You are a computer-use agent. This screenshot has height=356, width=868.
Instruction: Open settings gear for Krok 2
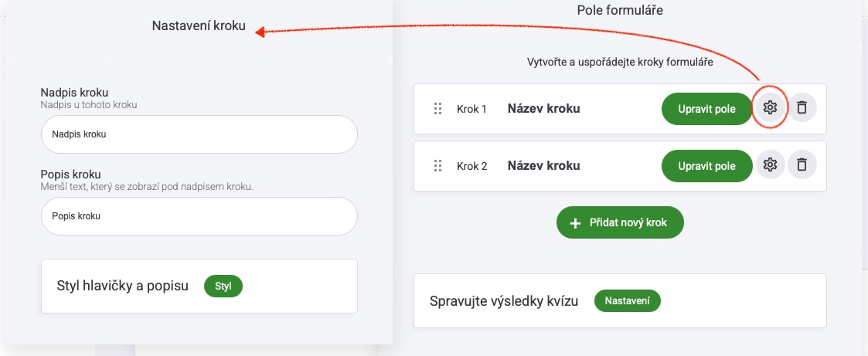pyautogui.click(x=770, y=164)
